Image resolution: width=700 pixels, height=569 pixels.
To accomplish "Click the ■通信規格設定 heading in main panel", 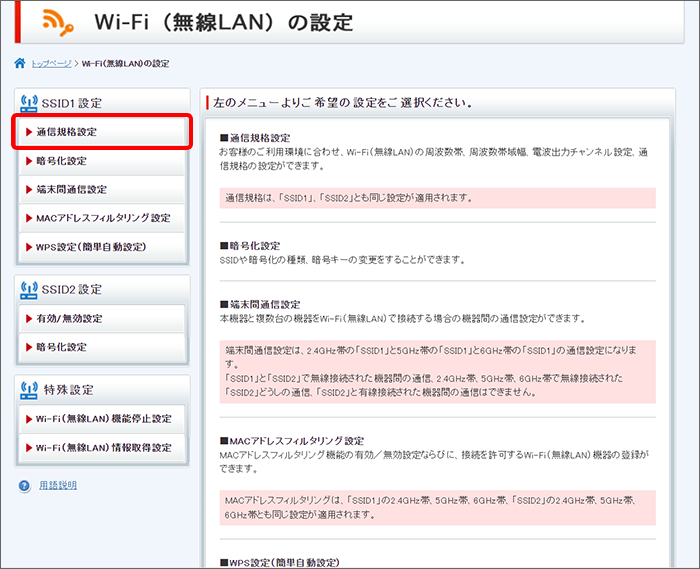I will [x=255, y=138].
